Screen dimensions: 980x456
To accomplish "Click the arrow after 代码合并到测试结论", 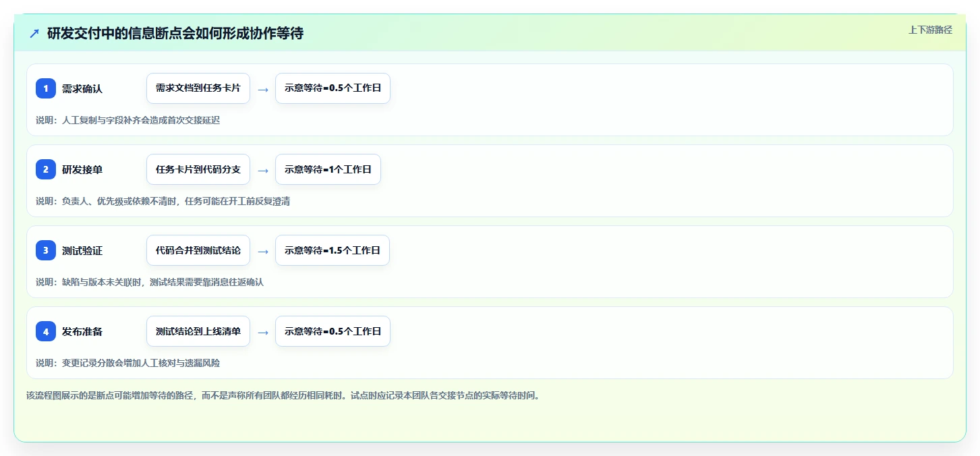I will pyautogui.click(x=263, y=251).
